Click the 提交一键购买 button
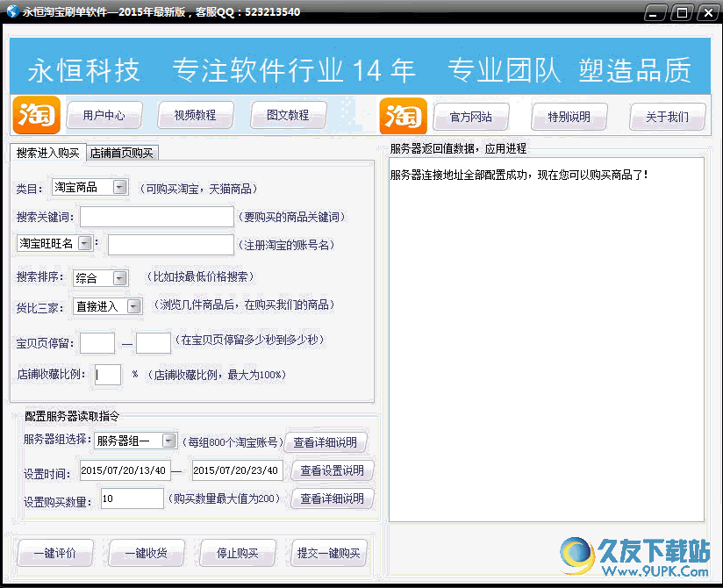 (329, 553)
